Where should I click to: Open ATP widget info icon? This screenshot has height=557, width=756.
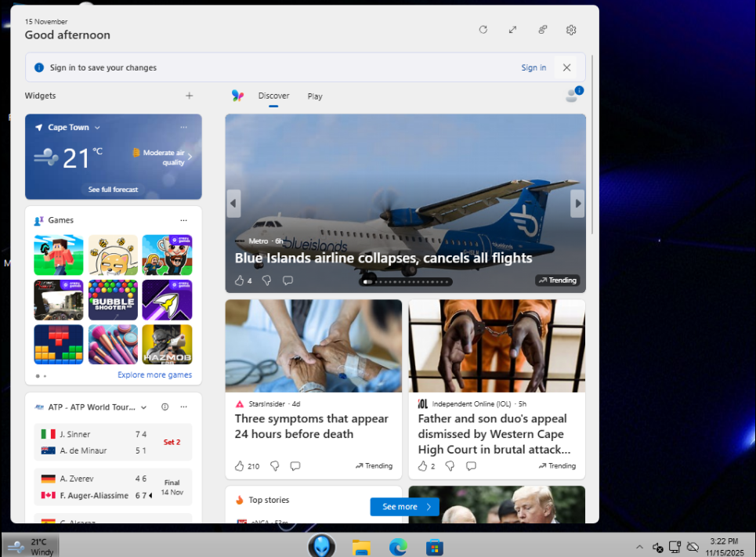tap(165, 407)
